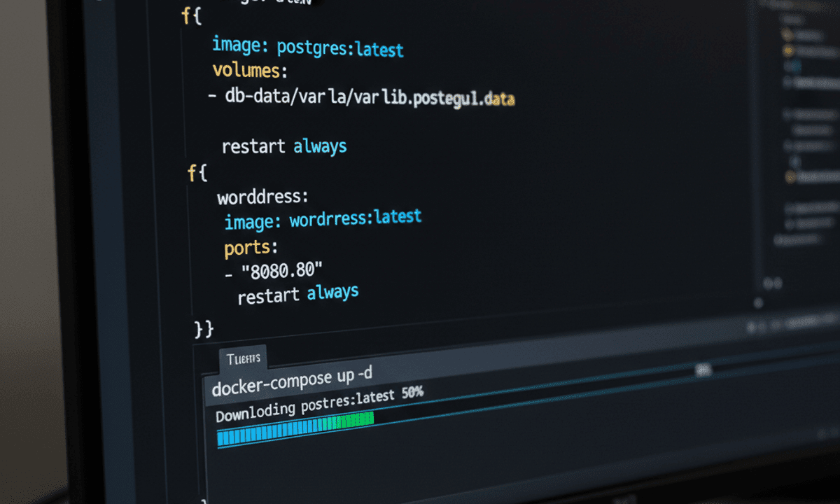Click the closing double braces }}

(x=203, y=328)
